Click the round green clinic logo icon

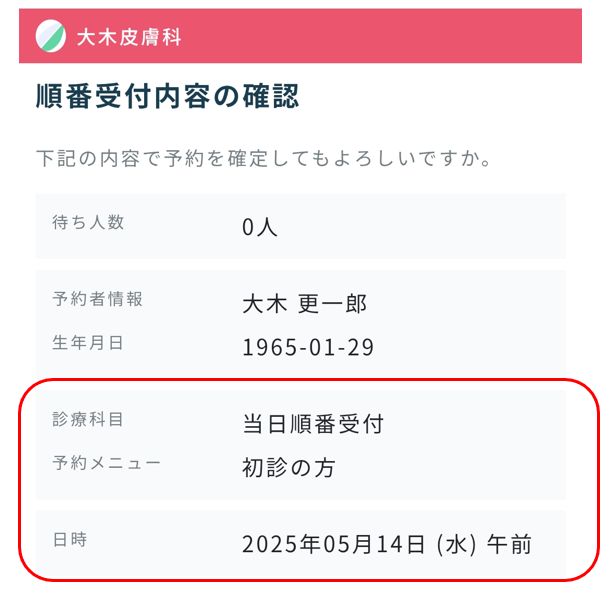coord(50,36)
